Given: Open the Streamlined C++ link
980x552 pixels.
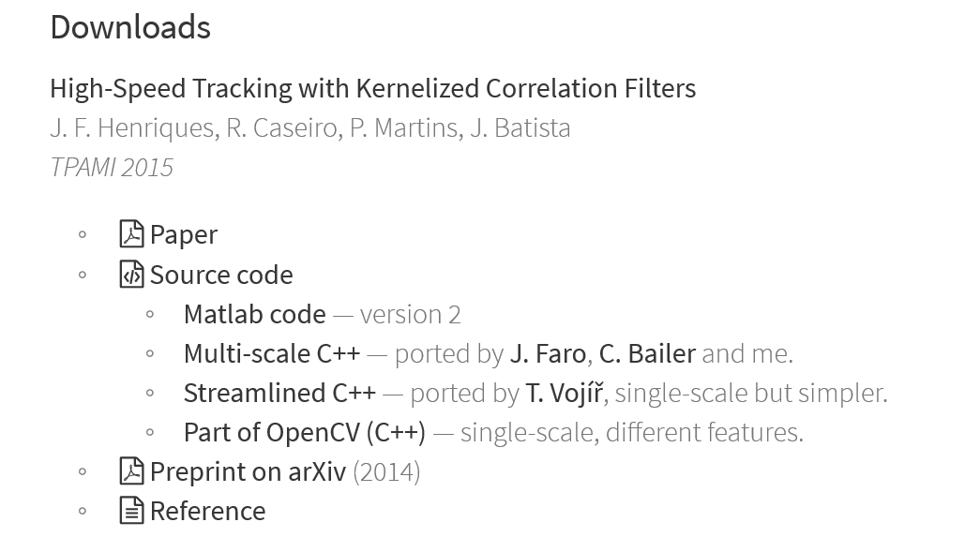Looking at the screenshot, I should coord(279,393).
